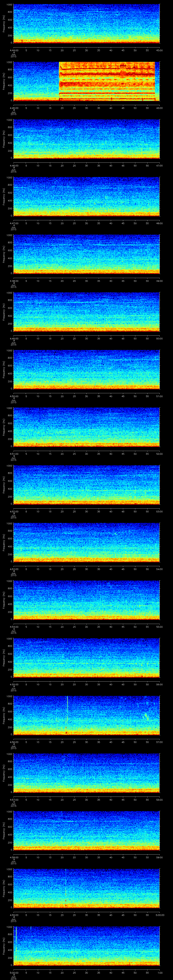
Task: Select the spectrogram panel starting at 4:54:00
Action: pyautogui.click(x=86, y=600)
